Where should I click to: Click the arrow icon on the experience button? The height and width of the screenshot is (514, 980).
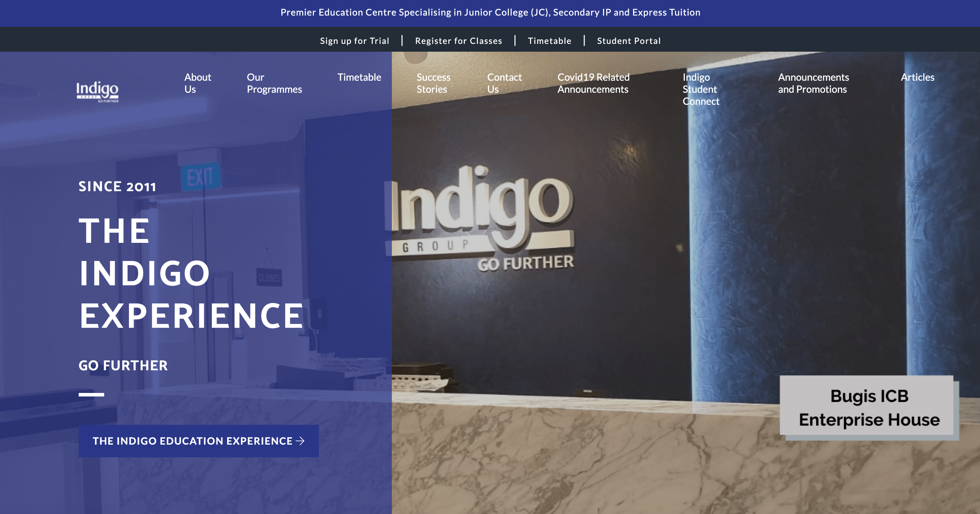coord(300,441)
